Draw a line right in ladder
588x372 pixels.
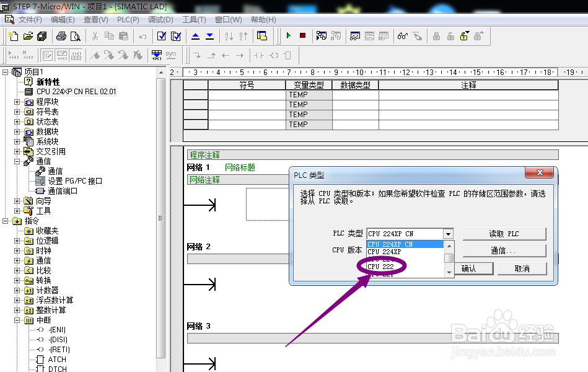[x=240, y=56]
